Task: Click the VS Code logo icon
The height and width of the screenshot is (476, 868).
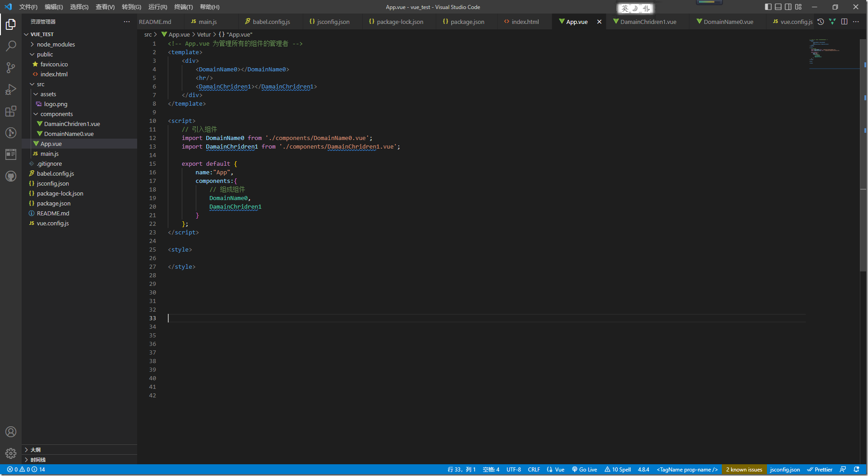Action: pos(8,7)
